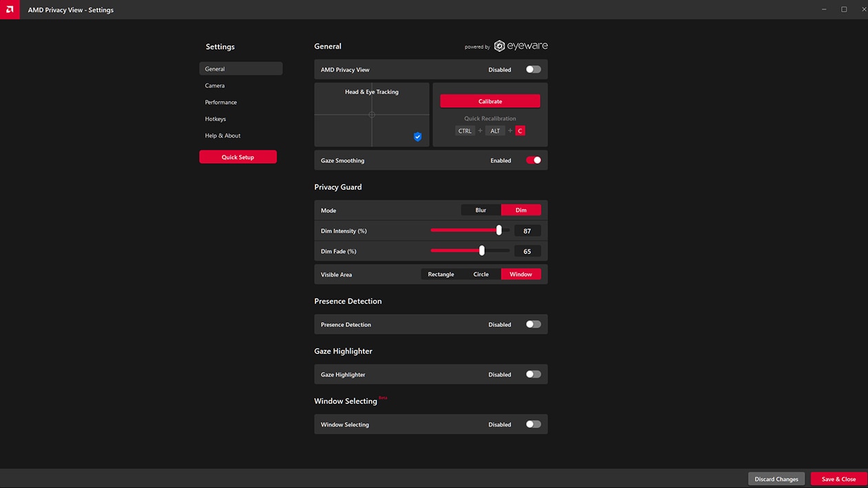Choose Circle visible area
Image resolution: width=868 pixels, height=488 pixels.
pos(481,274)
